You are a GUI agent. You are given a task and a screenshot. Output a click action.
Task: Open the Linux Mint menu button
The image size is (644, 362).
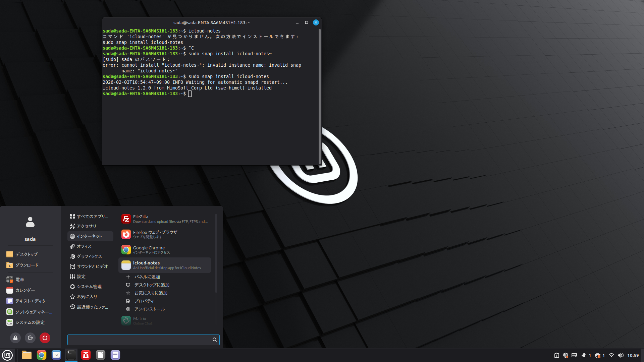click(7, 355)
